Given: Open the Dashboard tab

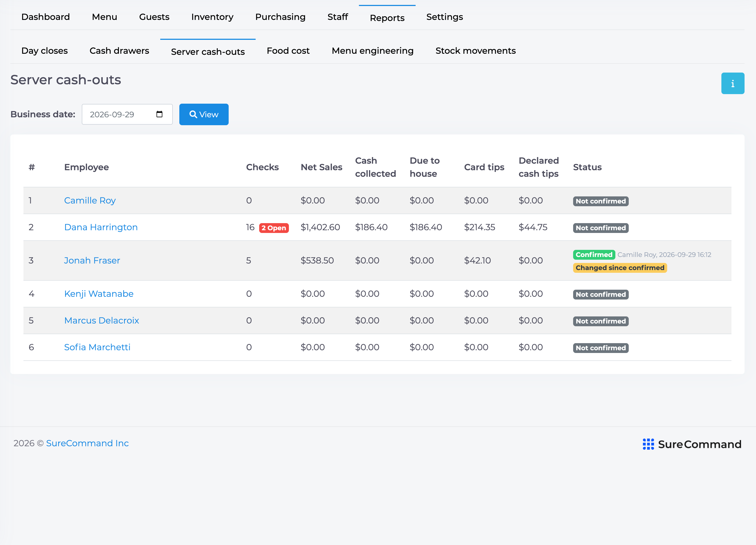Looking at the screenshot, I should click(x=46, y=17).
